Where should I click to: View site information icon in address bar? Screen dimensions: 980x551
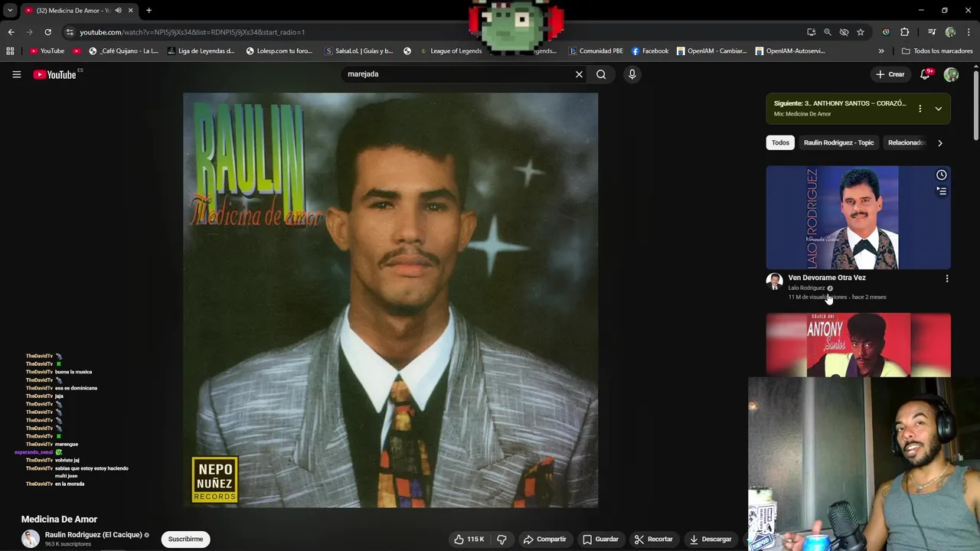[x=70, y=32]
